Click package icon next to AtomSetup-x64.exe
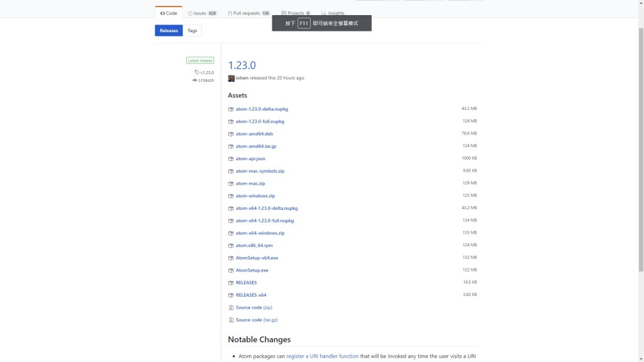Image resolution: width=644 pixels, height=362 pixels. (x=231, y=258)
